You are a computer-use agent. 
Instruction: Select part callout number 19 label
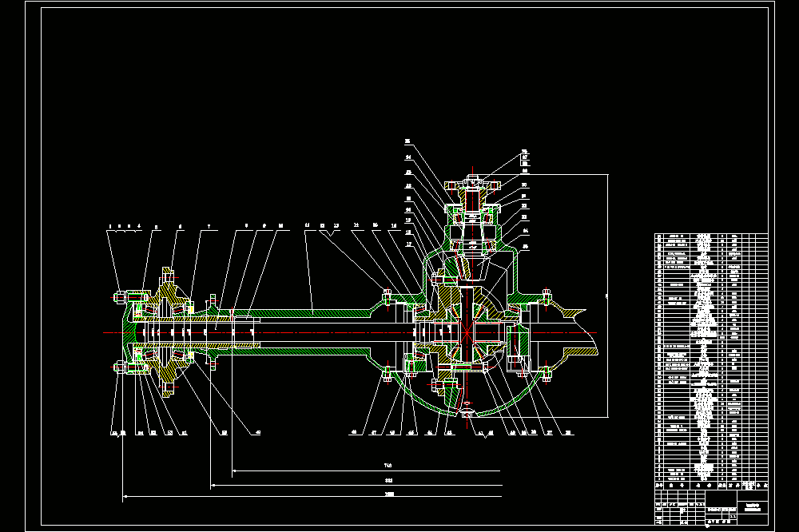pos(408,220)
